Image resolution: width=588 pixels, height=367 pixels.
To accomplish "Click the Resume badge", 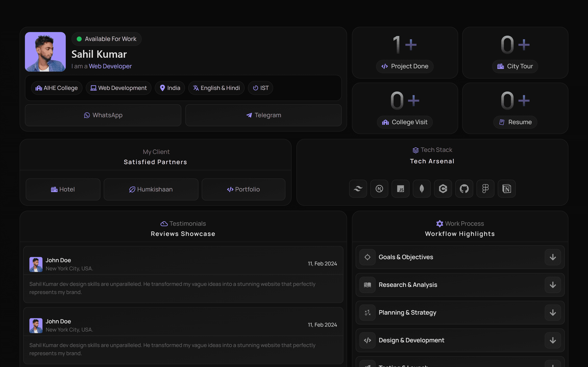I will (x=515, y=122).
